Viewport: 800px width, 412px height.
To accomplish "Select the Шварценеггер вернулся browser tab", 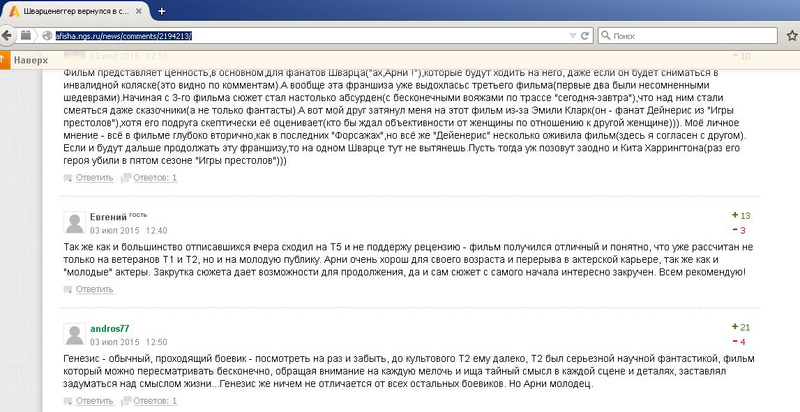I will coord(75,11).
